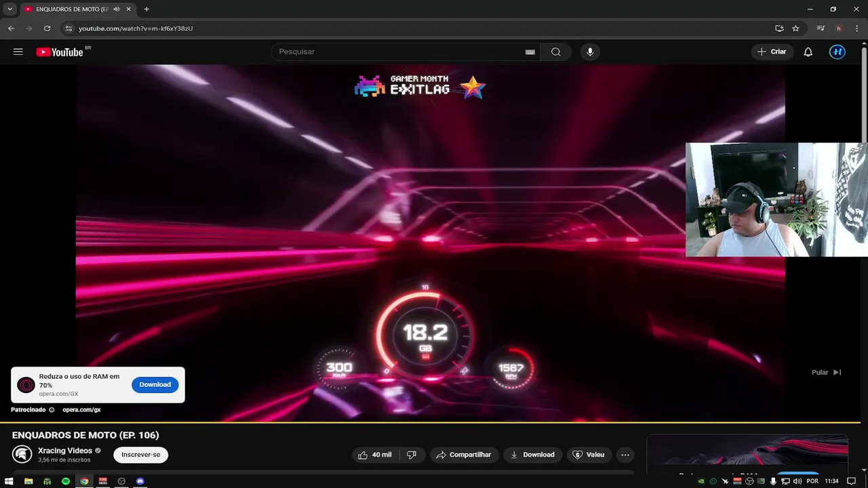868x488 pixels.
Task: Open the Windows Start menu
Action: click(9, 481)
